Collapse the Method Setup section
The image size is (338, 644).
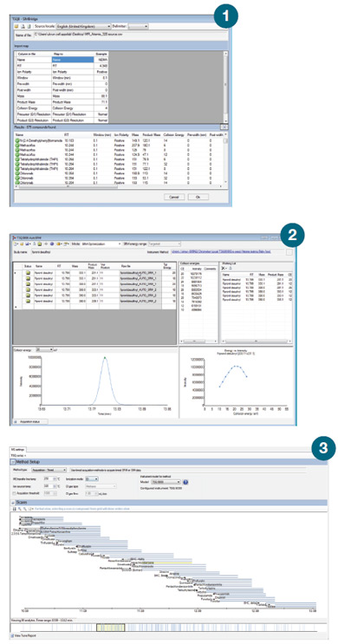(13, 462)
